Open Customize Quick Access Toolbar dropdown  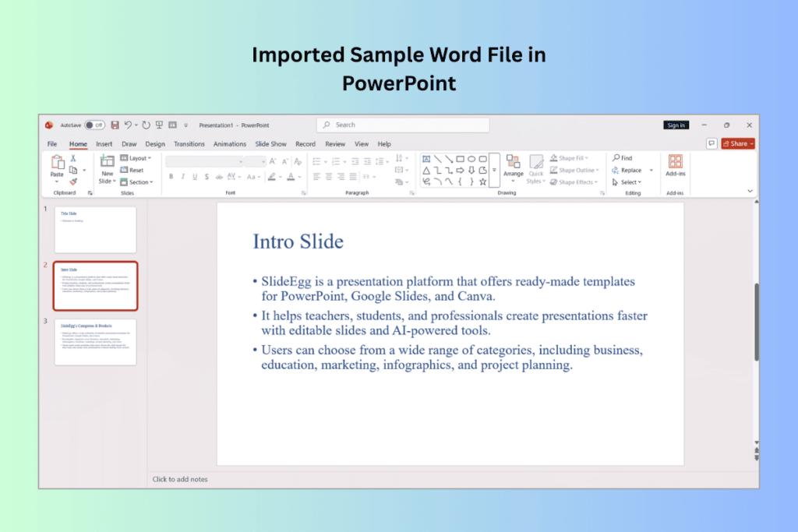click(185, 125)
